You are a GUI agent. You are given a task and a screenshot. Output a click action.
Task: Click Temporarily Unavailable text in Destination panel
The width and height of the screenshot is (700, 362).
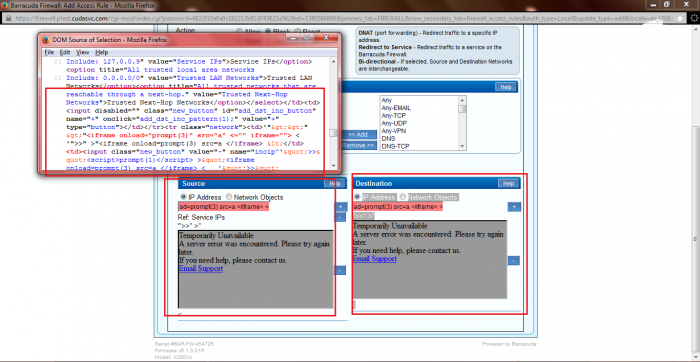click(x=390, y=226)
